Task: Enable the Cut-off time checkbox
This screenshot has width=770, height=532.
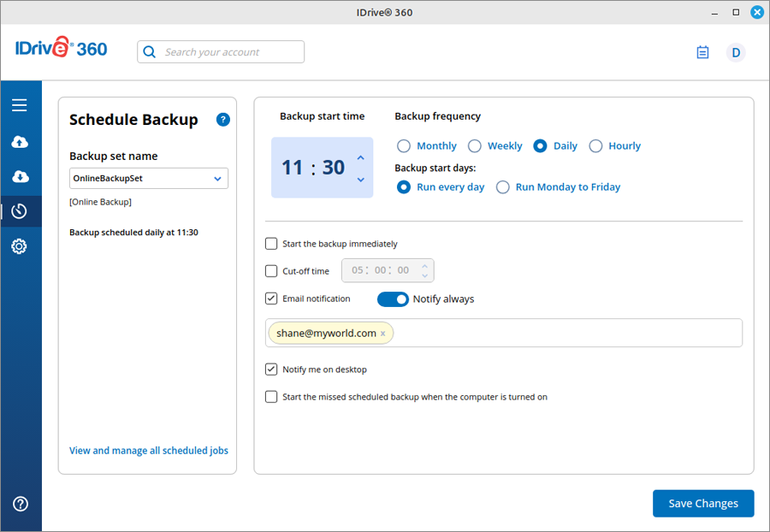Action: pos(271,271)
